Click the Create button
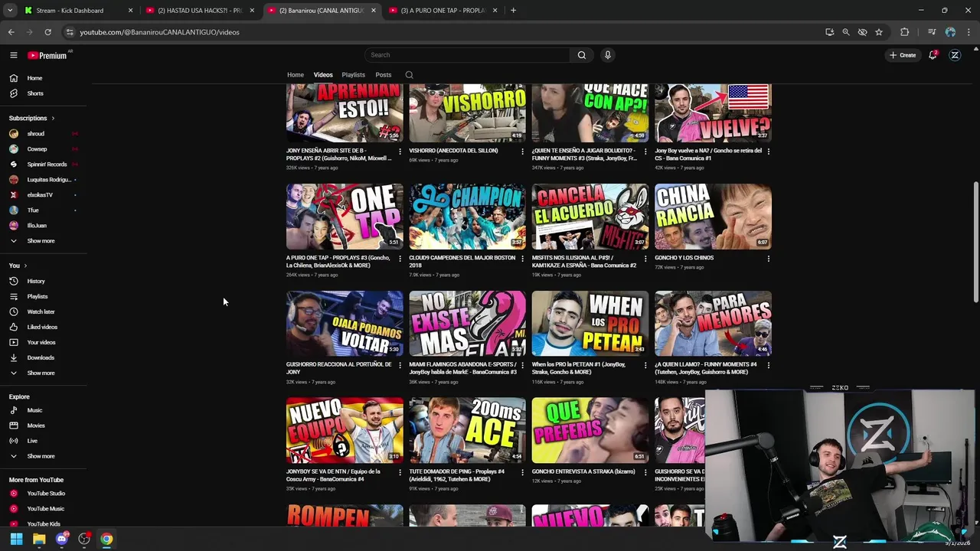Image resolution: width=980 pixels, height=551 pixels. click(x=903, y=55)
